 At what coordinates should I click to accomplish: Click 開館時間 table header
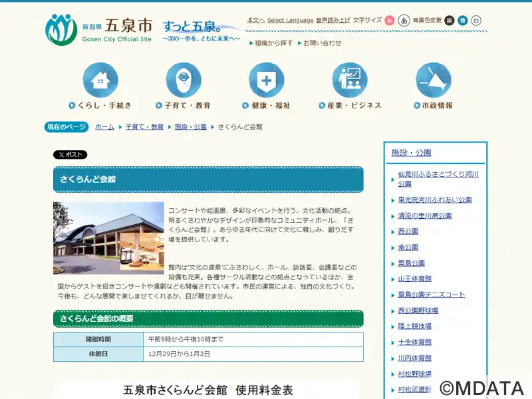pyautogui.click(x=98, y=339)
